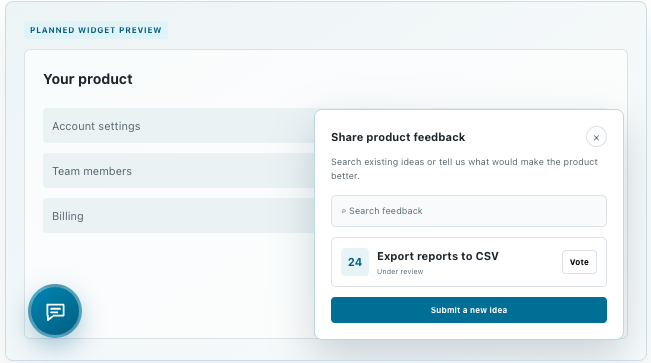Open Account settings row

pyautogui.click(x=179, y=126)
